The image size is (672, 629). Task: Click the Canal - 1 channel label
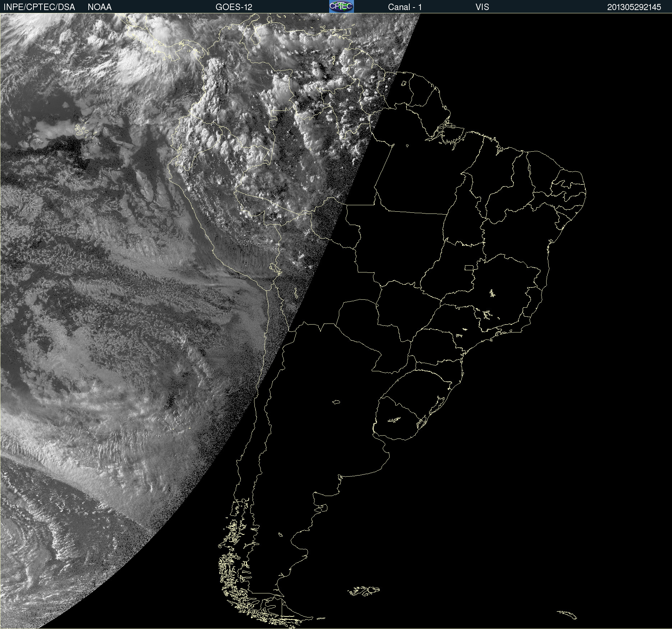point(405,7)
